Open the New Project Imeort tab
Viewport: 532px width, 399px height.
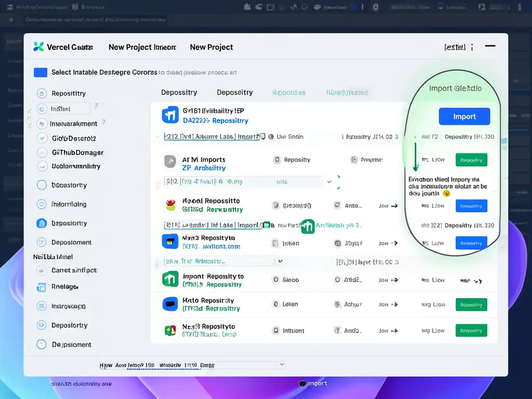[x=142, y=47]
